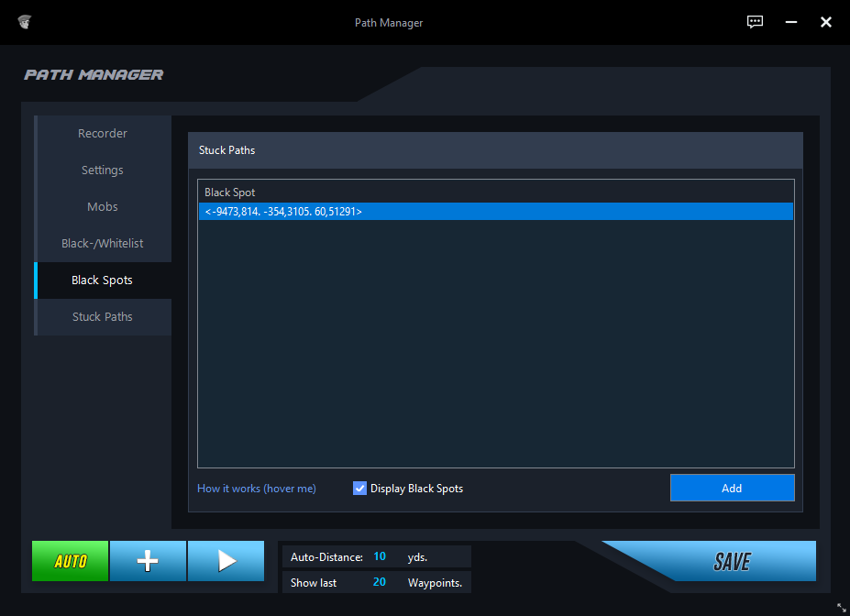Open the chat feedback icon
The width and height of the screenshot is (850, 616).
(755, 22)
